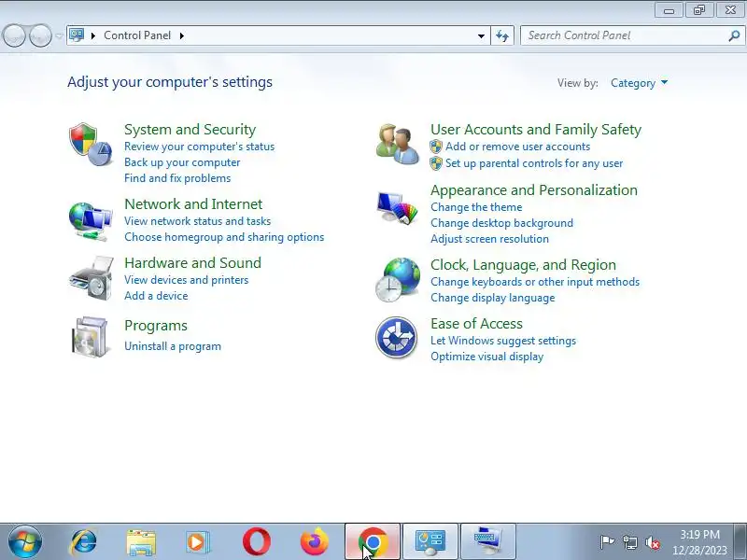747x560 pixels.
Task: Click the search magnifier icon
Action: 734,35
